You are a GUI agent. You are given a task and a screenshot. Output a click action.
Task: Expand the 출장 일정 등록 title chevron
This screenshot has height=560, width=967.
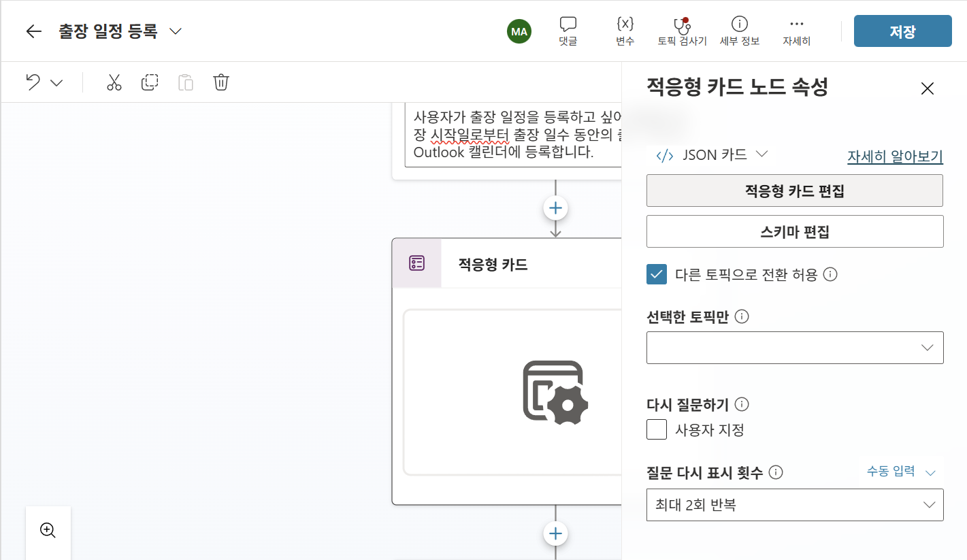[176, 31]
